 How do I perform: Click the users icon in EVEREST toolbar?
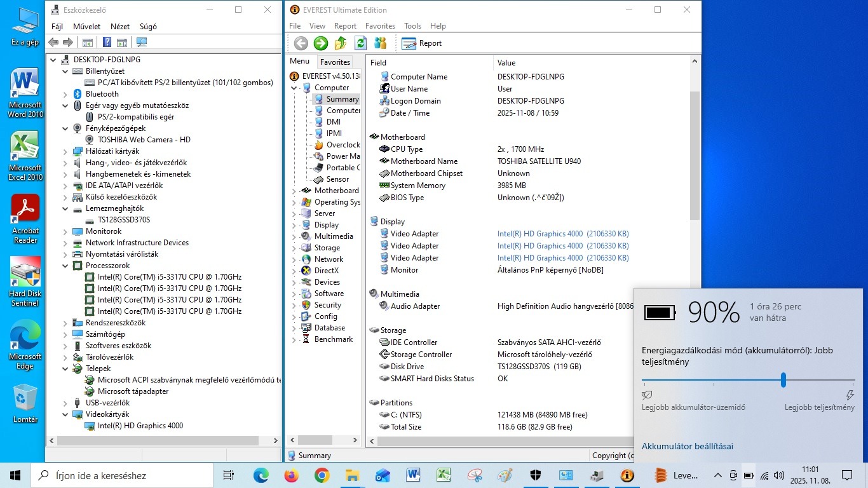tap(381, 43)
